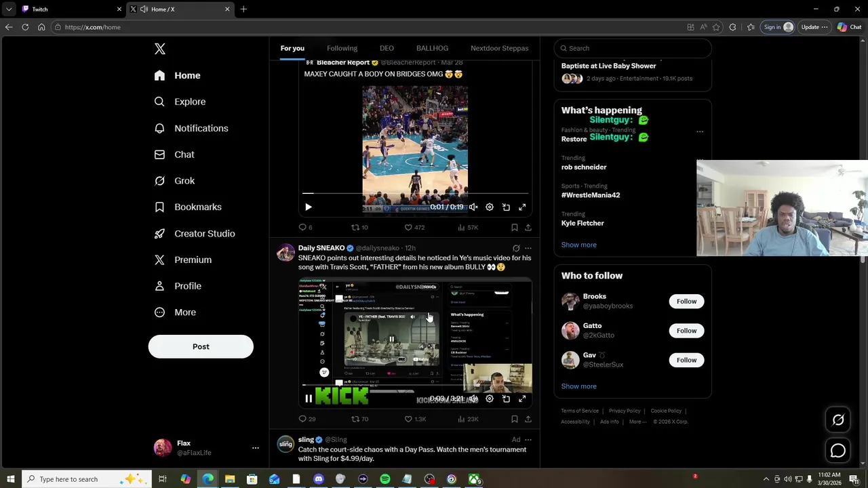
Task: Open the X logo home icon
Action: click(159, 49)
